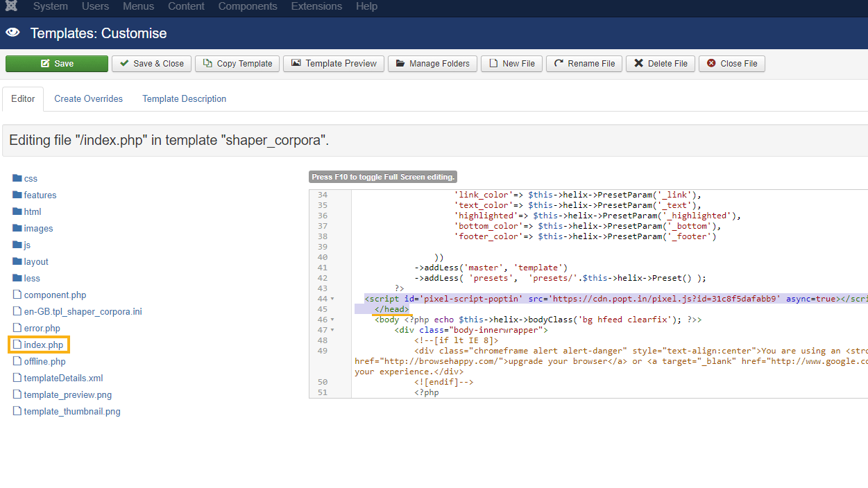Click the layout folder icon
The height and width of the screenshot is (488, 868).
point(17,261)
